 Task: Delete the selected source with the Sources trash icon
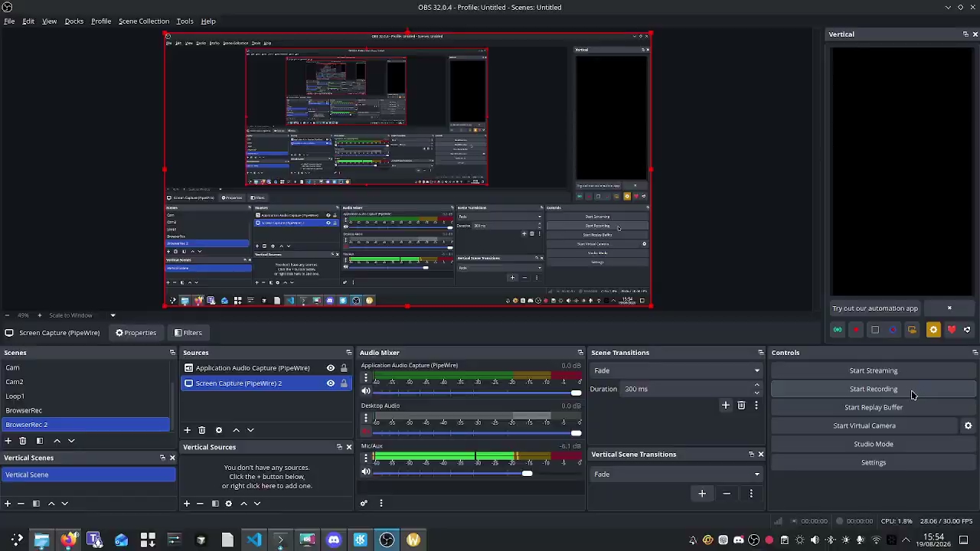tap(202, 430)
